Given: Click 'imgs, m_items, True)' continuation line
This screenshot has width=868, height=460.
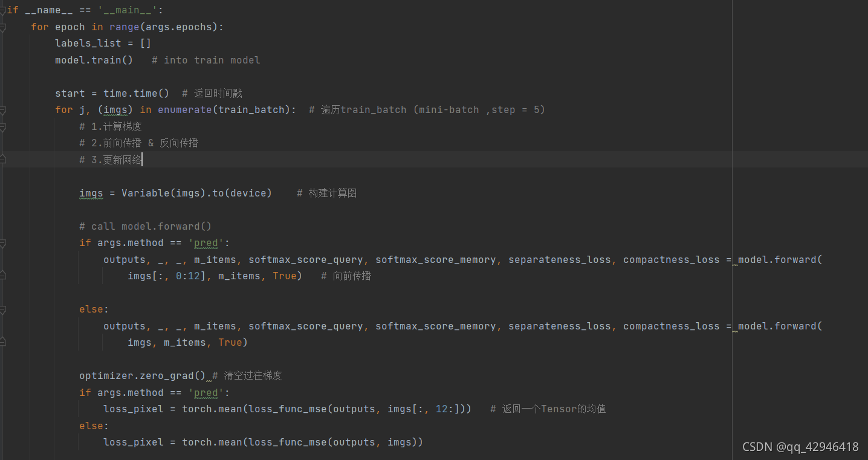Looking at the screenshot, I should tap(188, 343).
